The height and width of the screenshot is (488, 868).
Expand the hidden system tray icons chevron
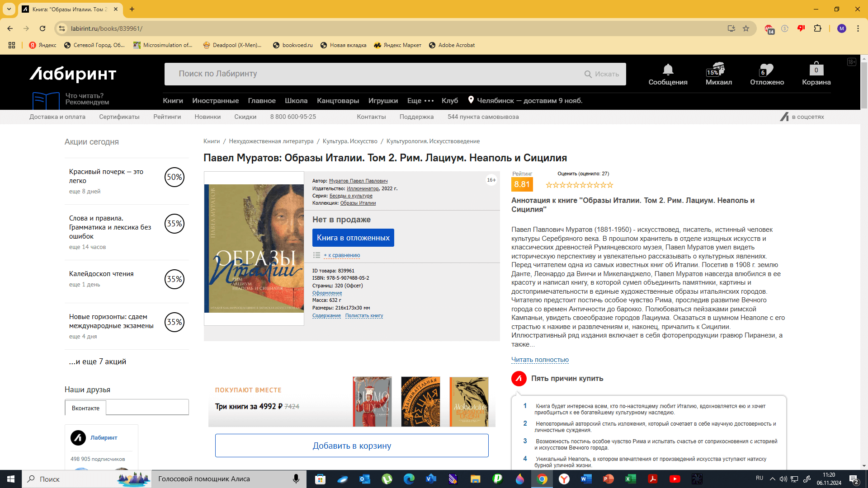(772, 479)
